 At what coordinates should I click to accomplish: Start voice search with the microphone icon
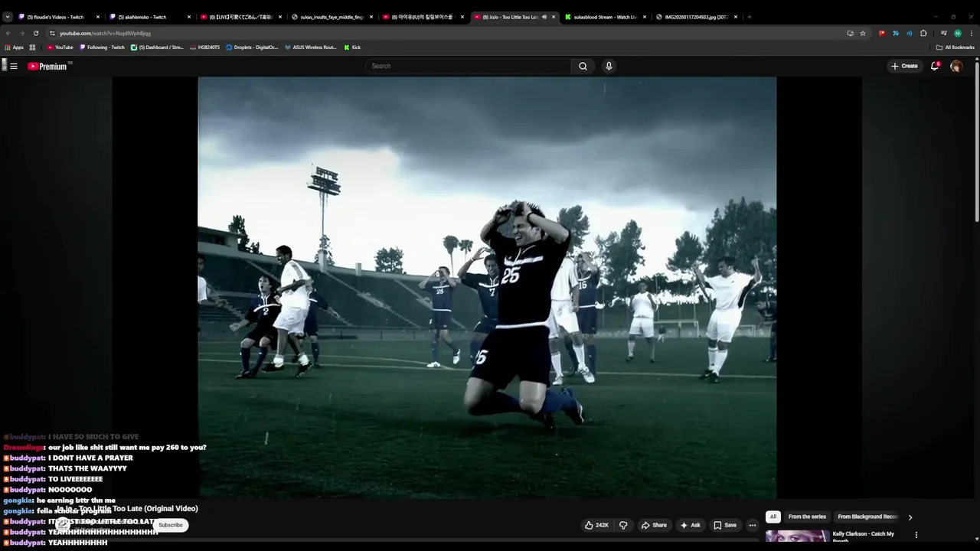609,67
